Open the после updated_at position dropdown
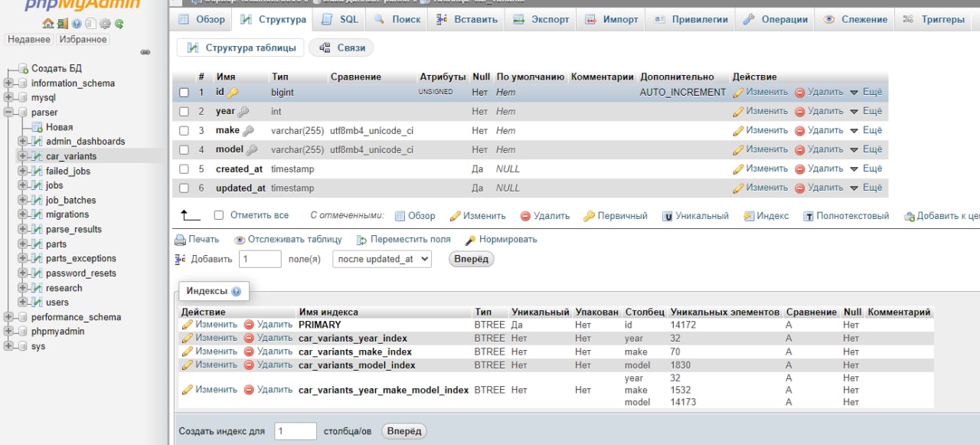 point(382,259)
